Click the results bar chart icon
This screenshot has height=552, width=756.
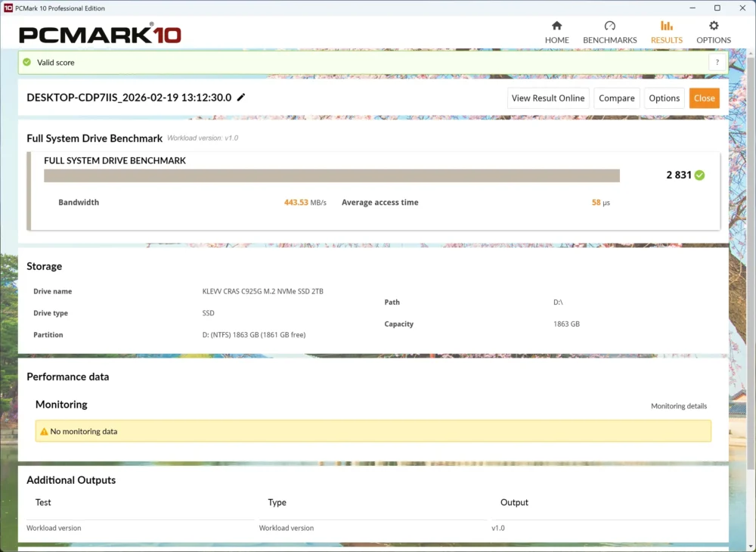pyautogui.click(x=666, y=26)
